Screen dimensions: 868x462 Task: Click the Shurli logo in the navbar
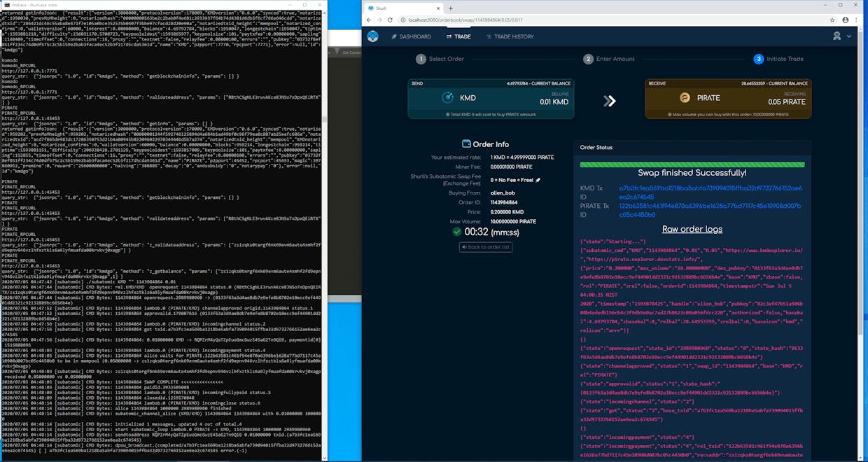tap(372, 36)
